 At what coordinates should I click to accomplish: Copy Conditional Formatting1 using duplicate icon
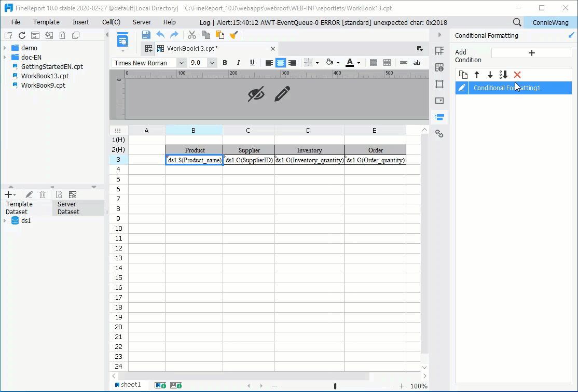pyautogui.click(x=463, y=74)
